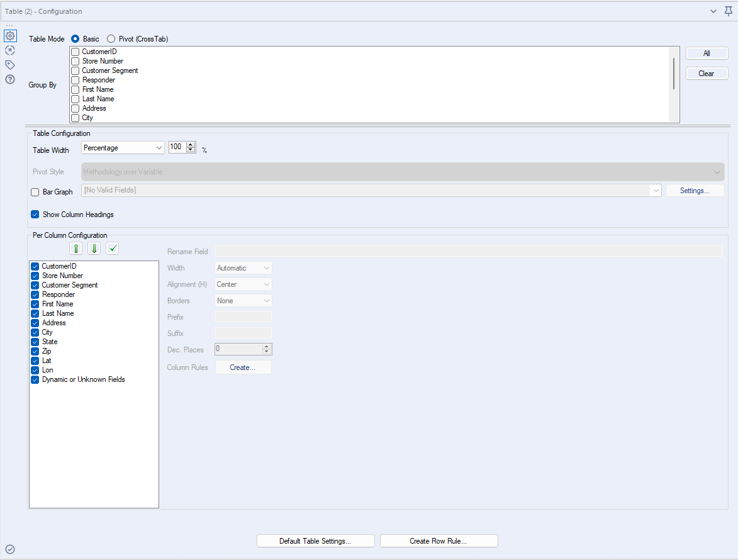Toggle Show Column Headings checkbox
This screenshot has height=560, width=738.
click(35, 215)
